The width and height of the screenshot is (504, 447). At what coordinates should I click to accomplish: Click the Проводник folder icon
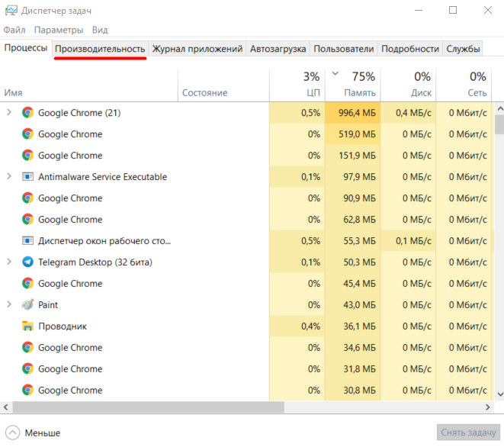click(x=27, y=326)
